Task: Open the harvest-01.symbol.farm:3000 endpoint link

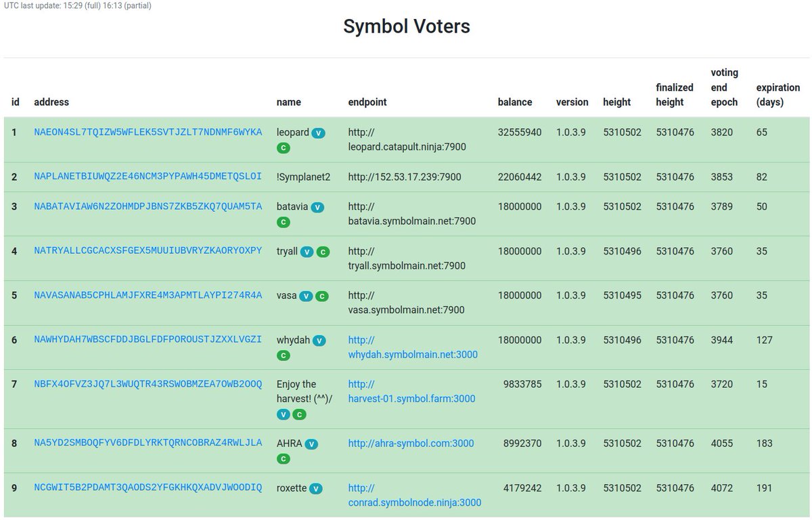Action: click(412, 391)
